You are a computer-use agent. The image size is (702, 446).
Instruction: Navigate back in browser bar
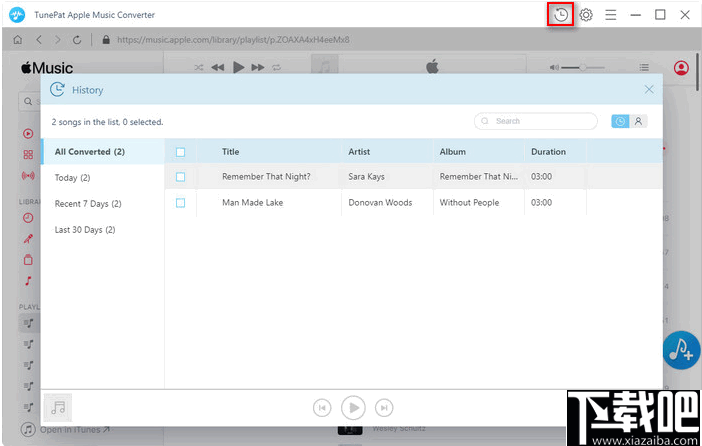(39, 40)
